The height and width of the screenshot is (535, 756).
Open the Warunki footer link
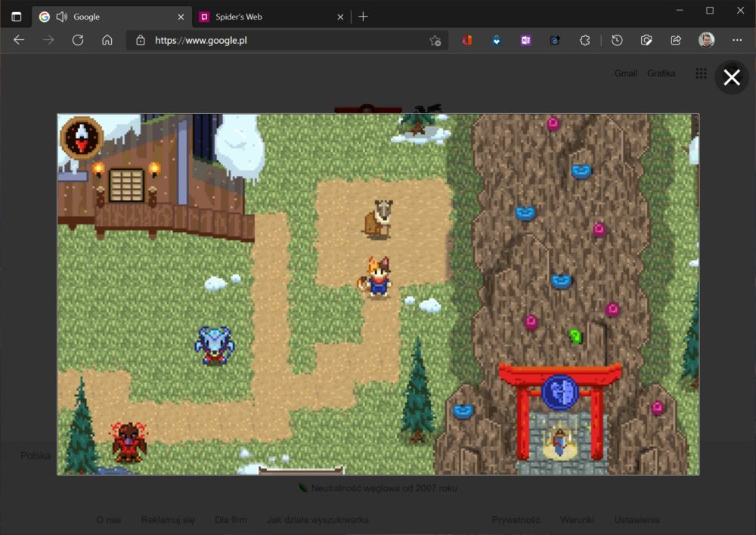click(577, 520)
